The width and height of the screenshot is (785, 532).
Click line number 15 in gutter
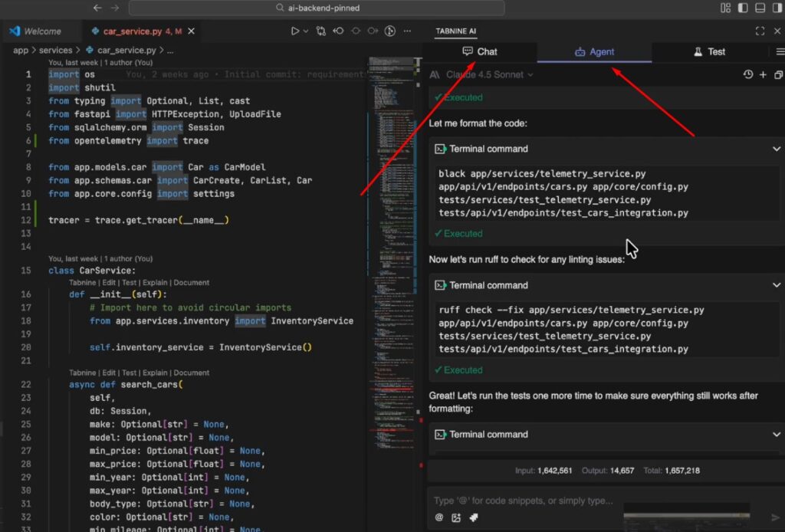[25, 271]
